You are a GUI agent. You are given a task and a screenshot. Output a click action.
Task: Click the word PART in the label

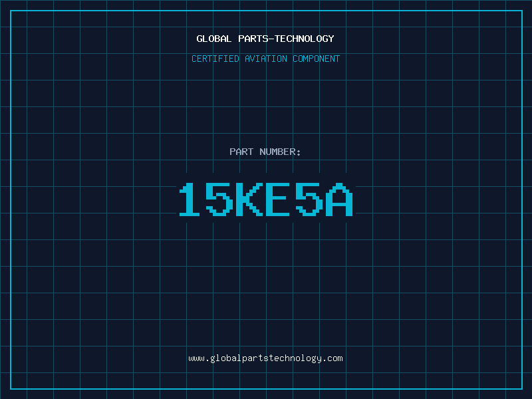241,152
